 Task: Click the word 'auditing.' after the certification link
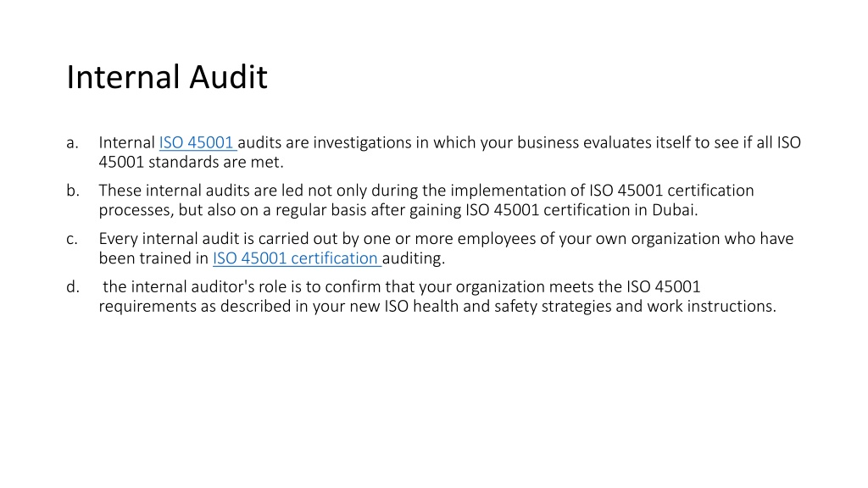click(414, 258)
